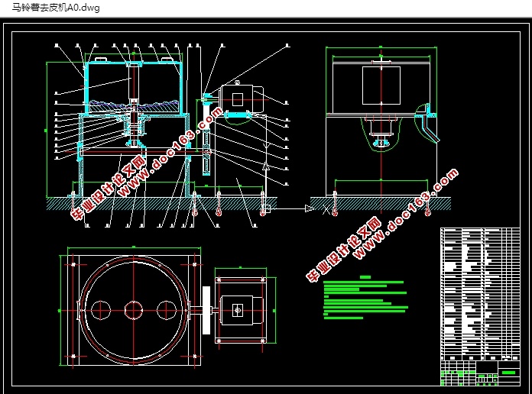Select the large red circle in top view
This screenshot has width=532, height=394.
click(134, 310)
